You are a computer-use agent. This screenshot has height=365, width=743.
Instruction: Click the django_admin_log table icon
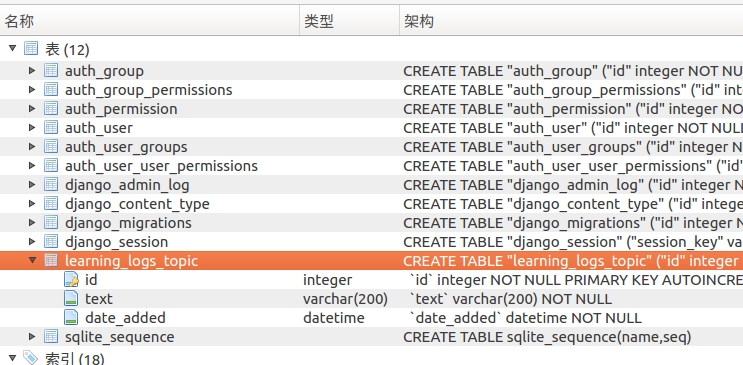(51, 184)
